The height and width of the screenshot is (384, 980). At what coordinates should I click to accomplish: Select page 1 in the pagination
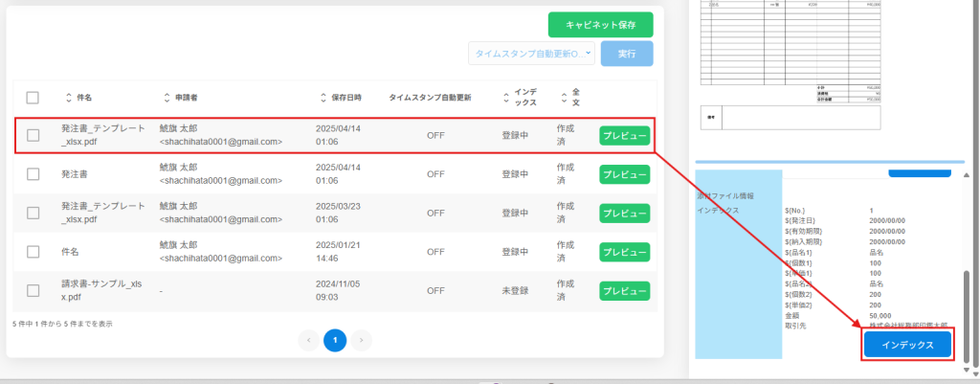click(x=335, y=340)
